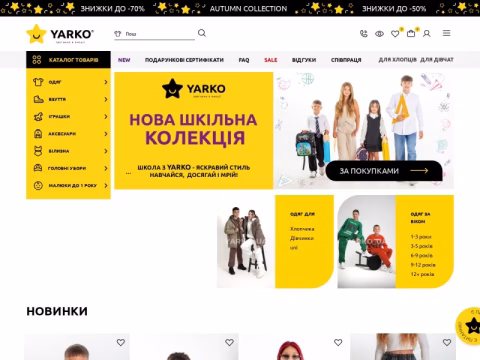Open the NEW menu item
480x360 pixels.
pos(124,60)
